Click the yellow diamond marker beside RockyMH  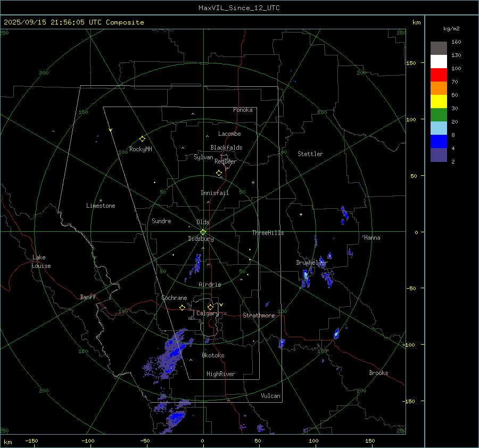click(x=142, y=139)
